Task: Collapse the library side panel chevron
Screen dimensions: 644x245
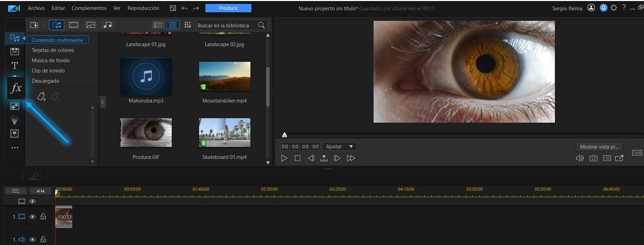Action: tap(102, 103)
